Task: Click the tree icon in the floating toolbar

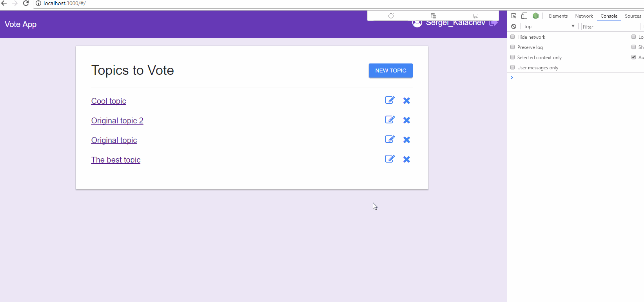Action: click(x=433, y=16)
